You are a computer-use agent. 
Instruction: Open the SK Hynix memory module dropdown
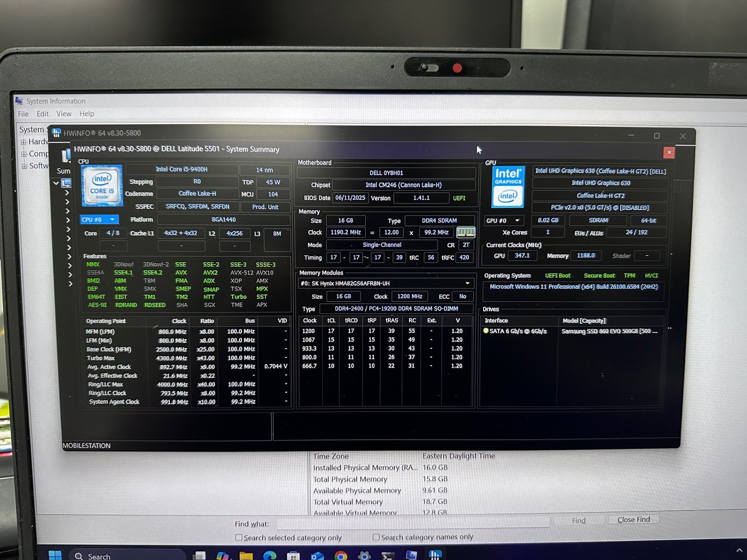[x=468, y=283]
